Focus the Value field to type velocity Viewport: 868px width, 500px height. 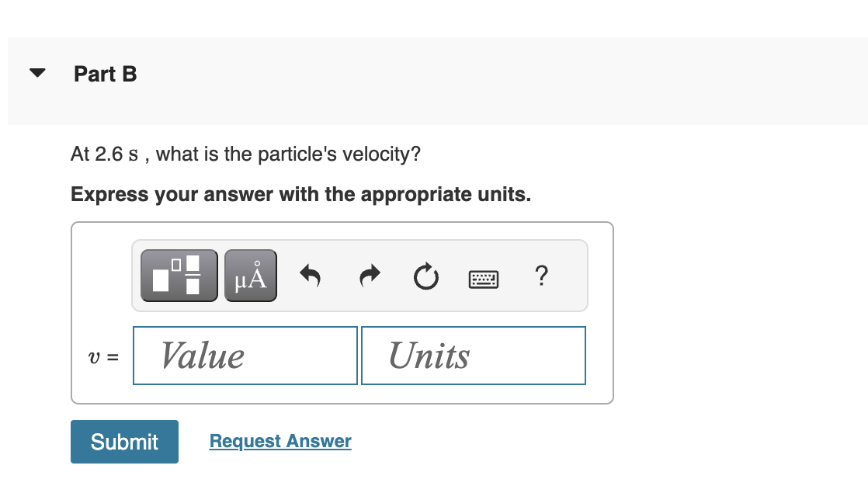coord(245,355)
